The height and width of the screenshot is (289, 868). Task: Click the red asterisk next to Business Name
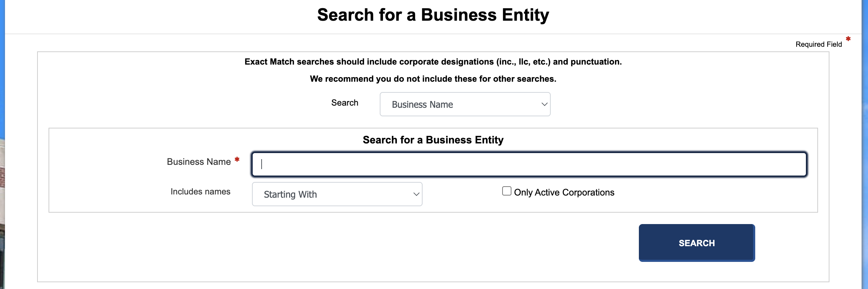tap(237, 159)
